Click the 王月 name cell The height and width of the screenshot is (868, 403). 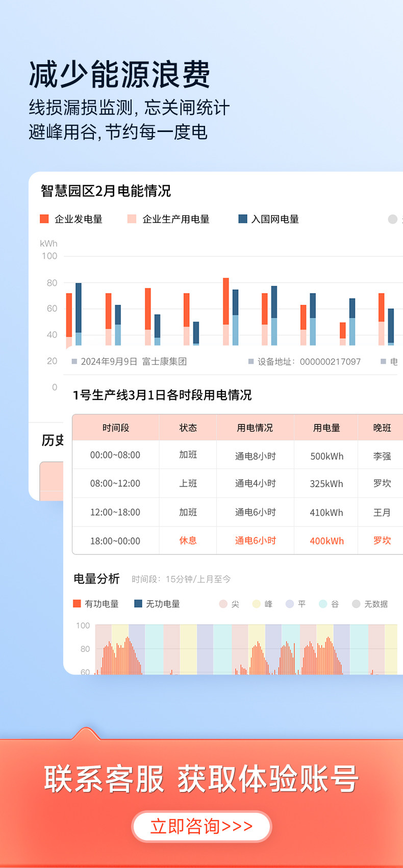point(381,512)
